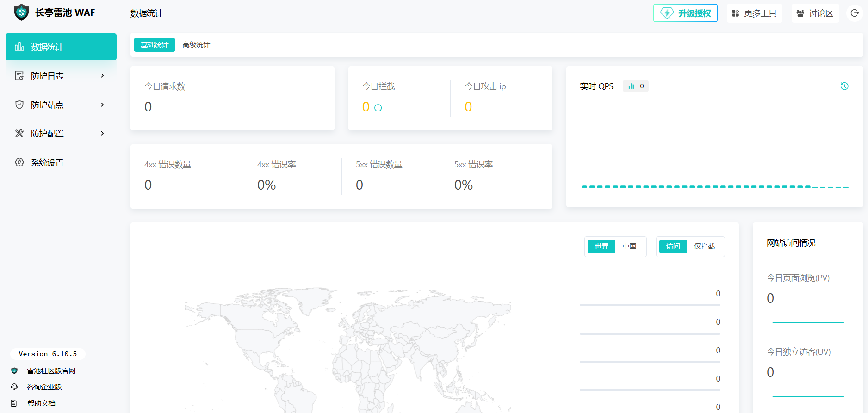Click the bar chart icon next to 实时 QPS
This screenshot has width=868, height=413.
click(632, 86)
